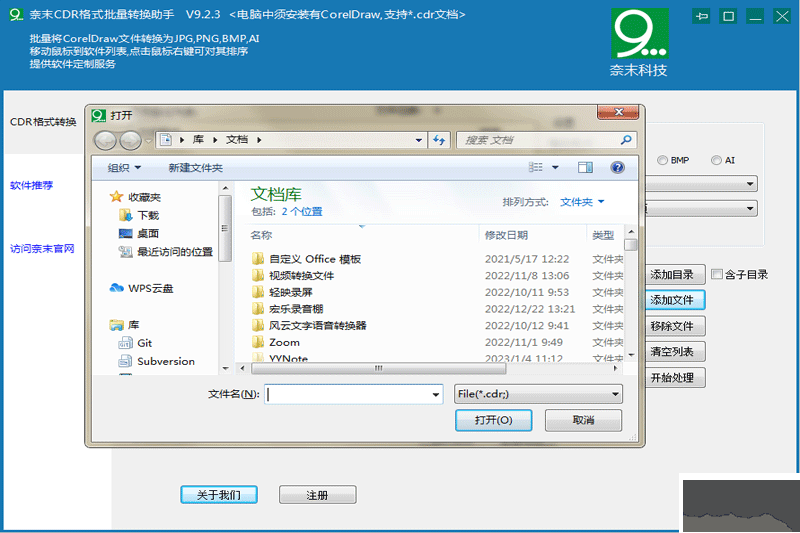The width and height of the screenshot is (800, 533).
Task: Toggle the preview pane icon
Action: pos(585,167)
